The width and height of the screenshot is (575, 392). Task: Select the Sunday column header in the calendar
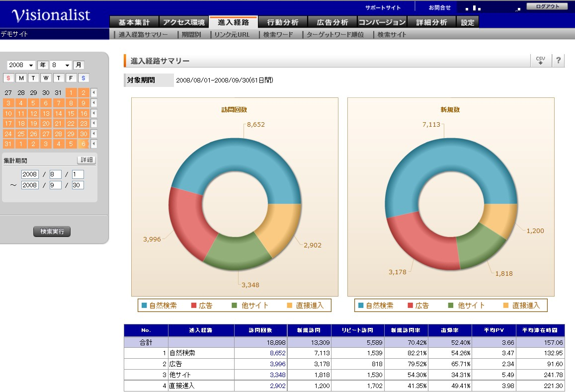[8, 78]
